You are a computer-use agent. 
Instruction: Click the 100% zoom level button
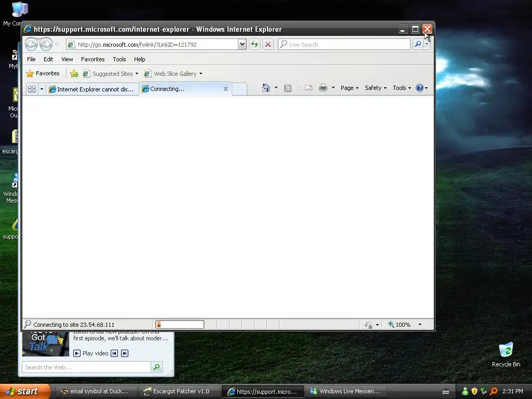tap(400, 325)
